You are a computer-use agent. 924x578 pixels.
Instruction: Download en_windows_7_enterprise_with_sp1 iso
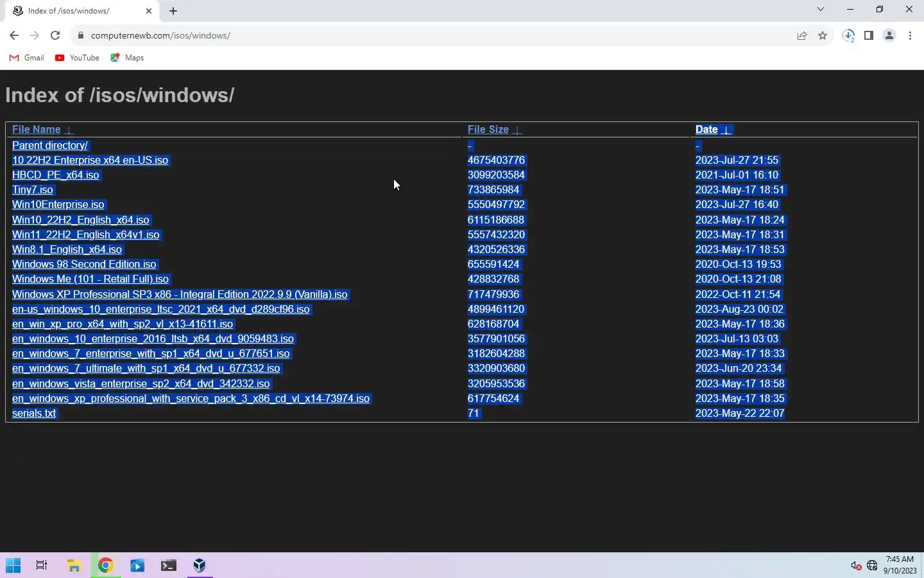[x=151, y=354]
